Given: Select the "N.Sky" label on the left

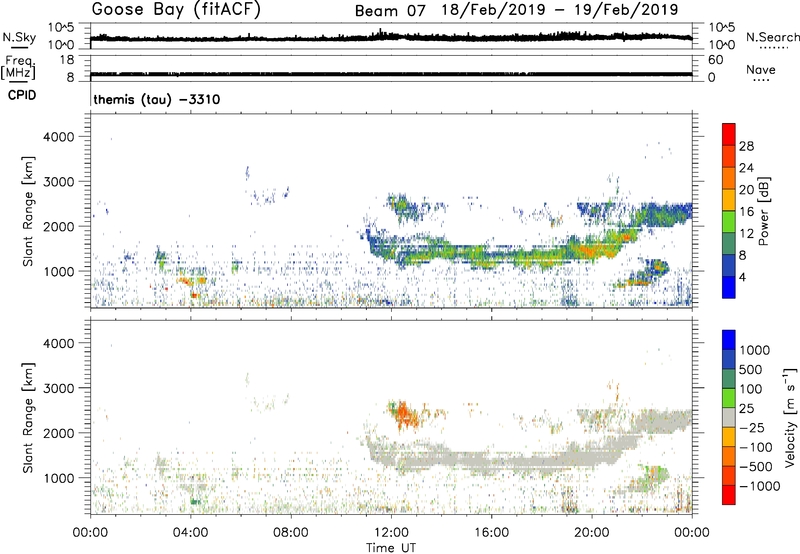Looking at the screenshot, I should tap(19, 37).
